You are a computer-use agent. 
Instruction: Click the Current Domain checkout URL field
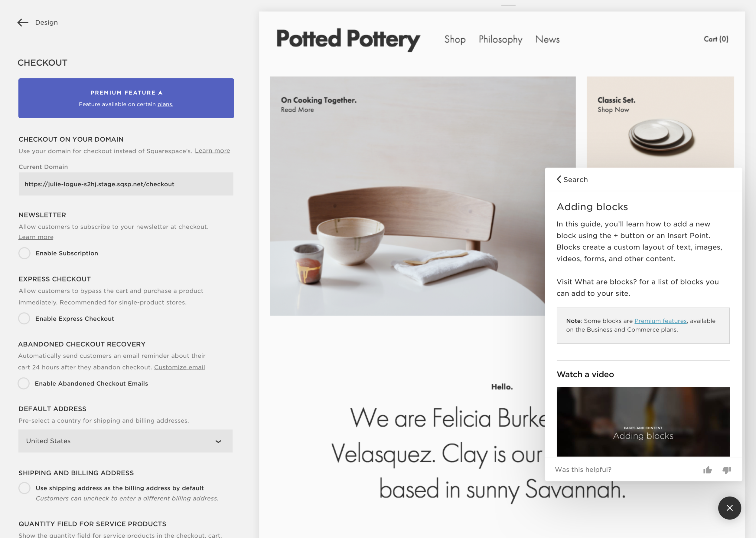tap(126, 184)
